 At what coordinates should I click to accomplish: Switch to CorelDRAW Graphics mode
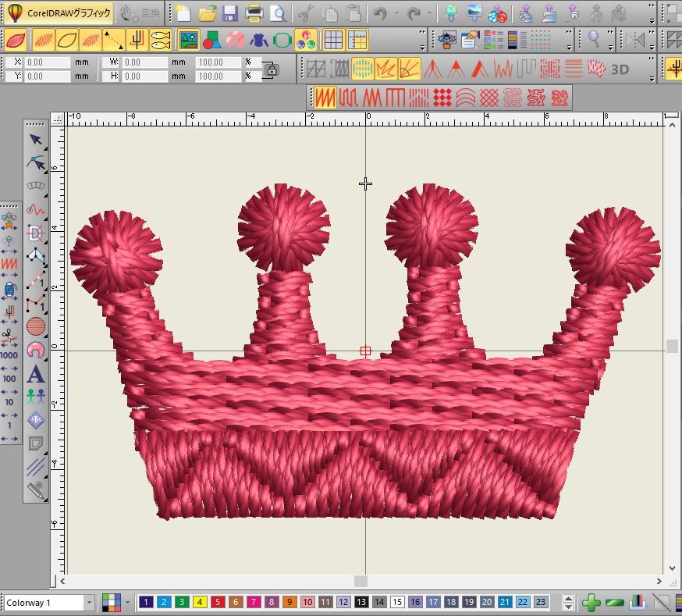pos(59,13)
